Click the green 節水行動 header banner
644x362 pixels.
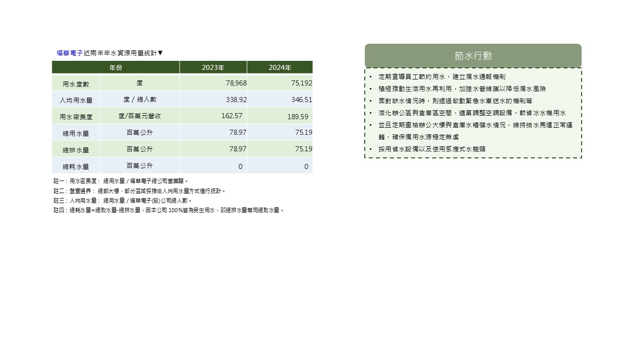point(473,56)
